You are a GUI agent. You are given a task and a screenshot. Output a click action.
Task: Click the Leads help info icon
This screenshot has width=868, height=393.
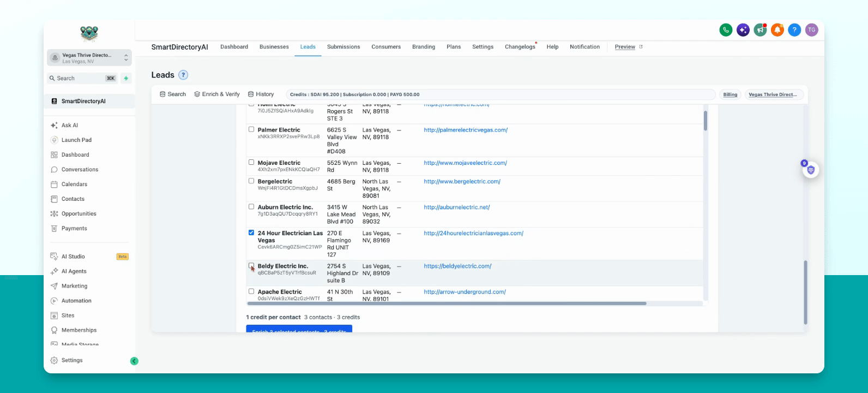click(x=183, y=75)
